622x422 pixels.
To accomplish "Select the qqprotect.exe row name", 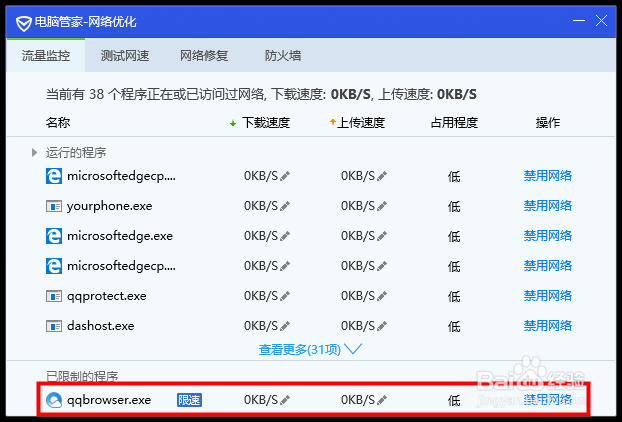I will click(x=107, y=296).
